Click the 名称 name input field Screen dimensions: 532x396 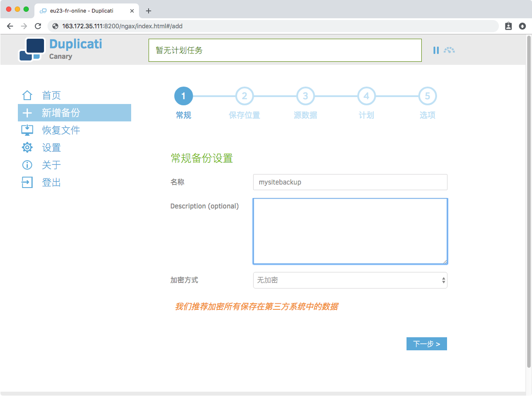coord(350,182)
